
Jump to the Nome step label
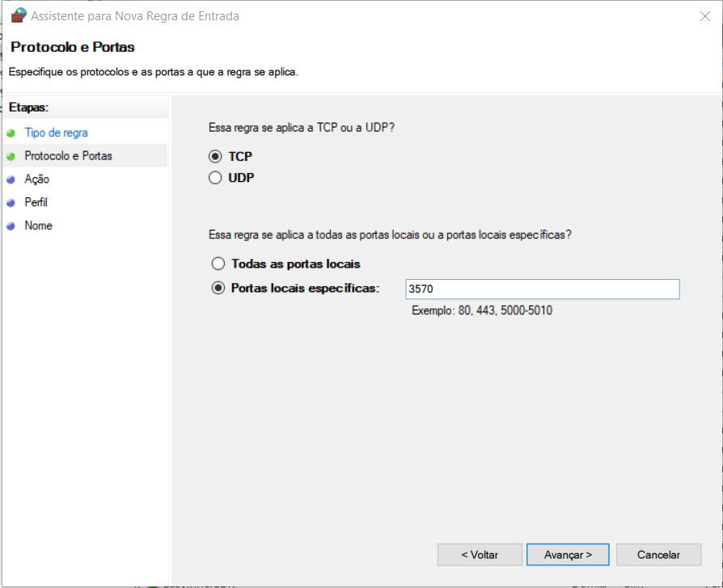pos(38,226)
